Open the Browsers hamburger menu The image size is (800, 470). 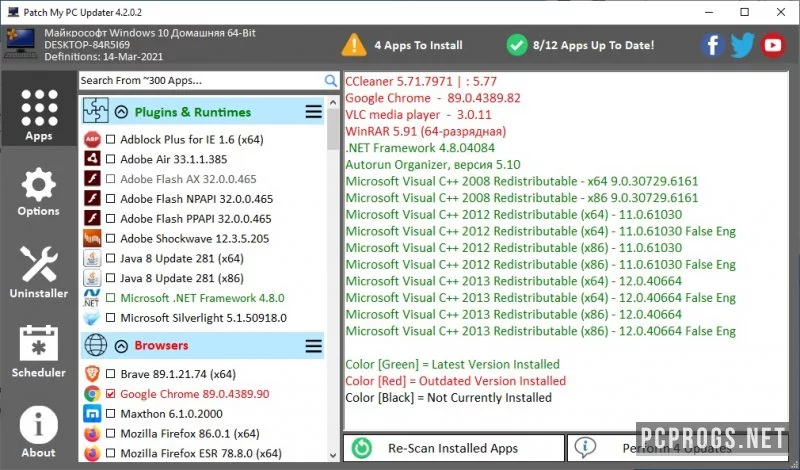click(313, 346)
